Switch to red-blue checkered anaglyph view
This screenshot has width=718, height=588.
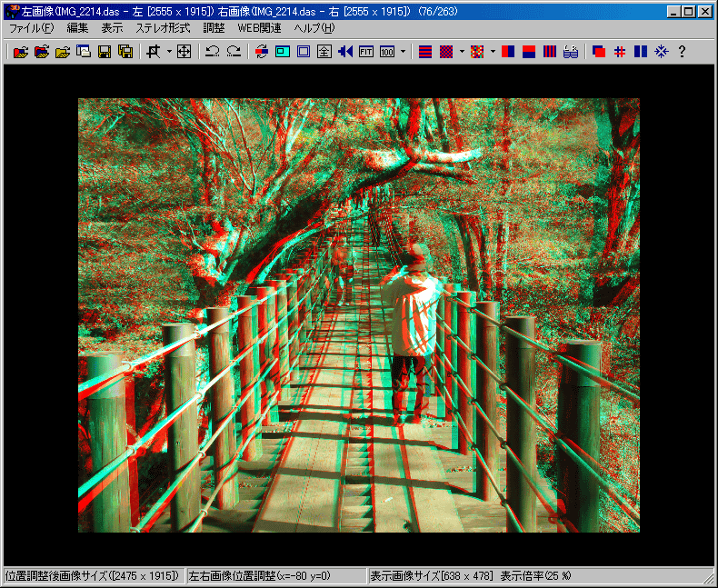pyautogui.click(x=446, y=52)
